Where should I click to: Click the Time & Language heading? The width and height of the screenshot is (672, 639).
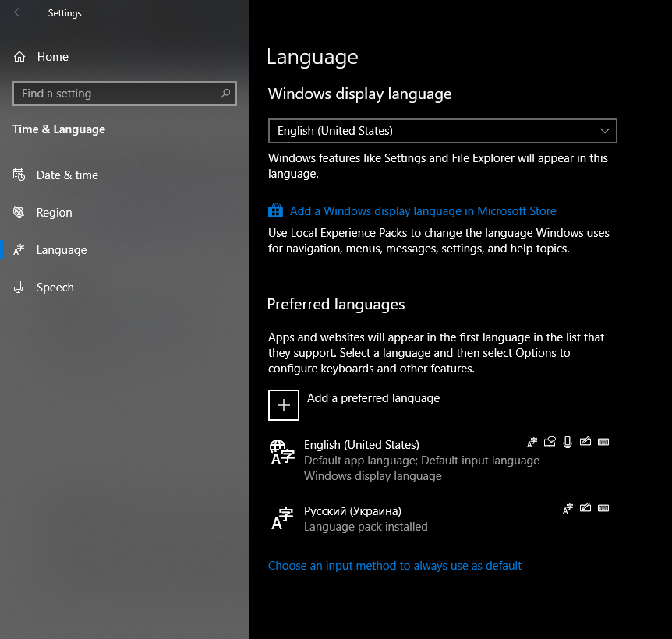[58, 129]
